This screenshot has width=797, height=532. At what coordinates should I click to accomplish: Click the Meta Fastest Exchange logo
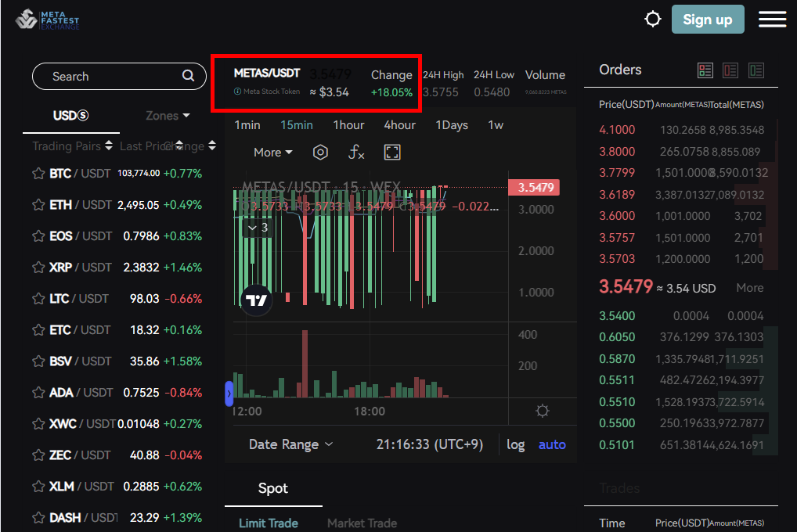(x=47, y=20)
